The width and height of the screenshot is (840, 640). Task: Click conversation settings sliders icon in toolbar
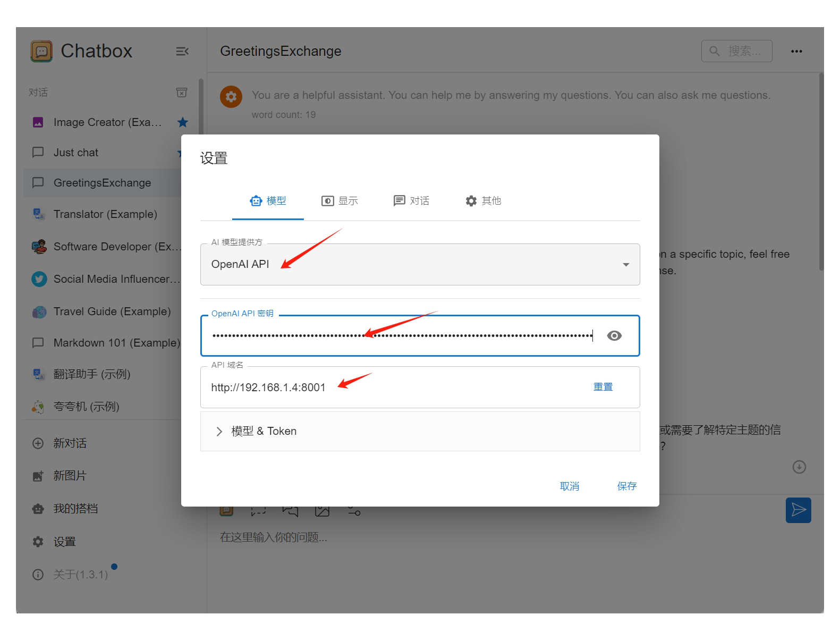[354, 511]
